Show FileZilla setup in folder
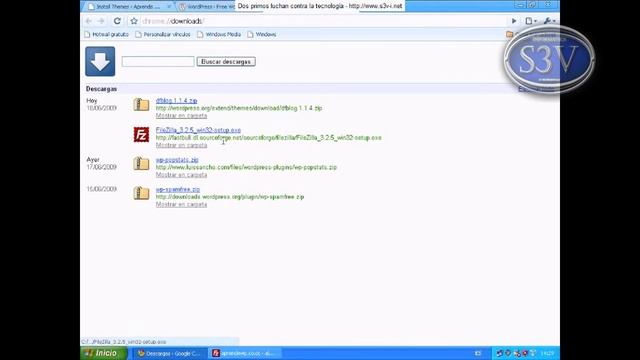Viewport: 640px width, 360px height. pos(181,145)
